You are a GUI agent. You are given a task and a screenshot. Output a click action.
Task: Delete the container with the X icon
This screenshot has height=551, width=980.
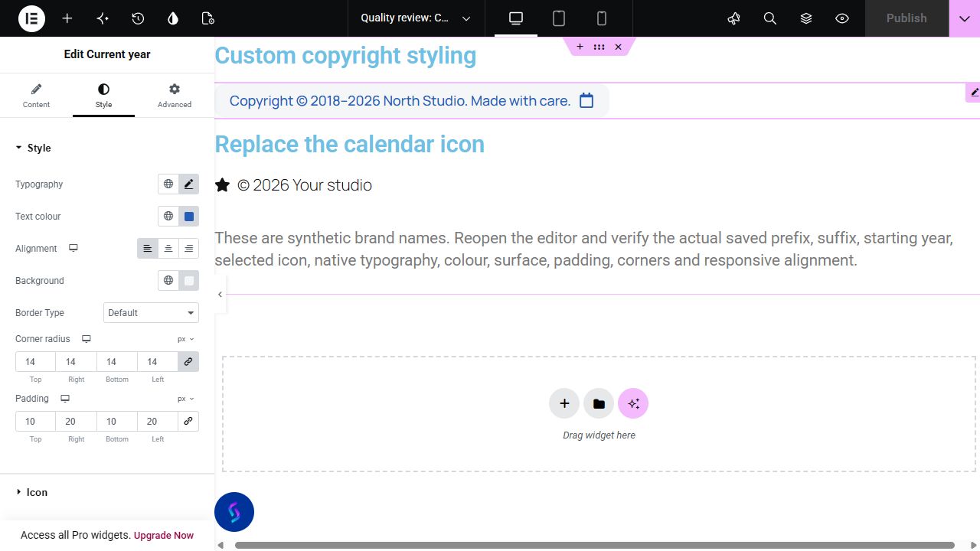tap(618, 47)
